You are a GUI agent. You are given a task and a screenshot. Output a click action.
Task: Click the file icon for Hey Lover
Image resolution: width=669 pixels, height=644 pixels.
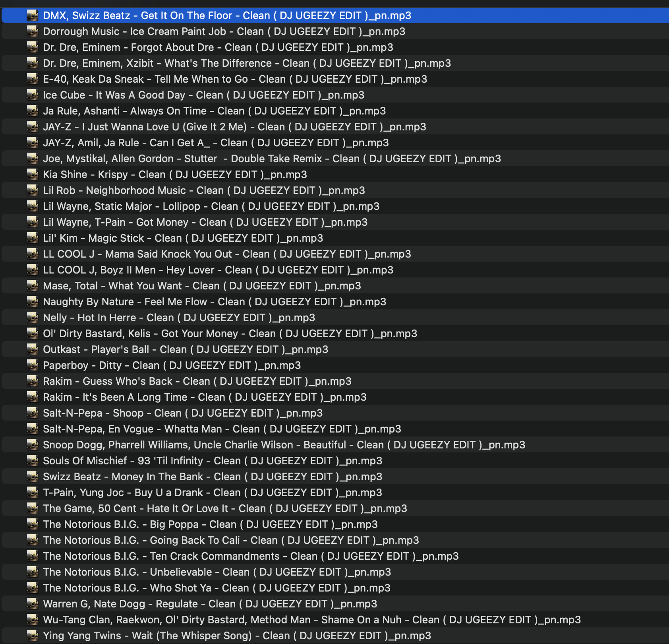point(33,270)
